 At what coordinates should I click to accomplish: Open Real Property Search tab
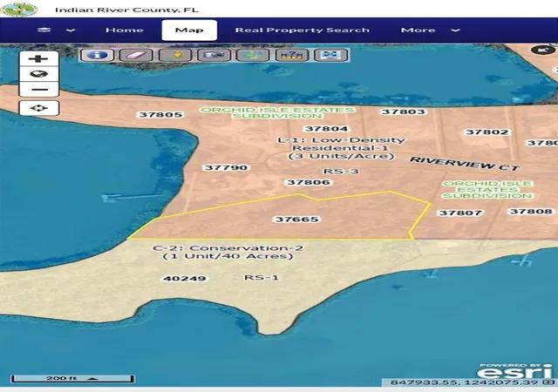tap(303, 30)
